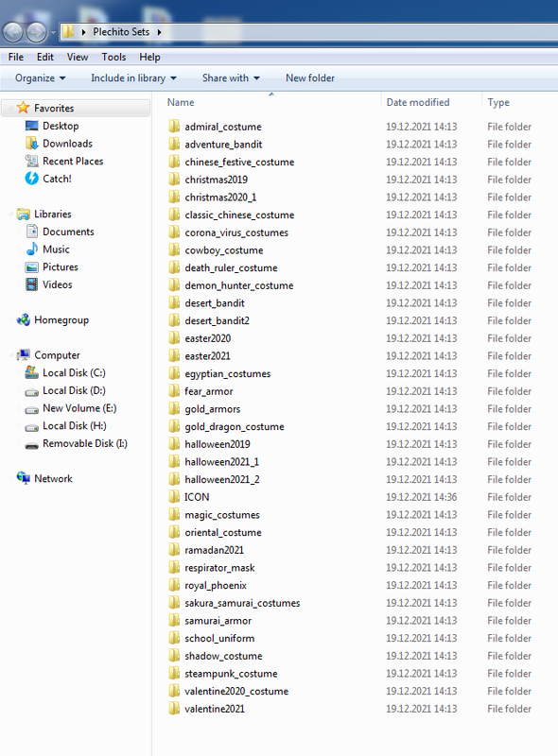
Task: Select the egyptian_costumes folder
Action: click(228, 374)
